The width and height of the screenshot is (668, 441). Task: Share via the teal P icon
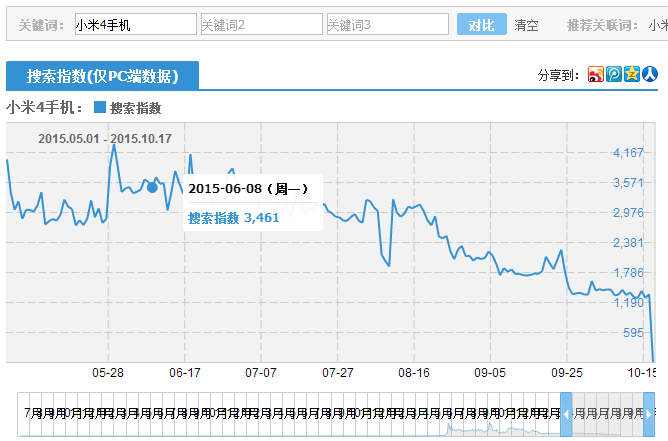(x=614, y=74)
